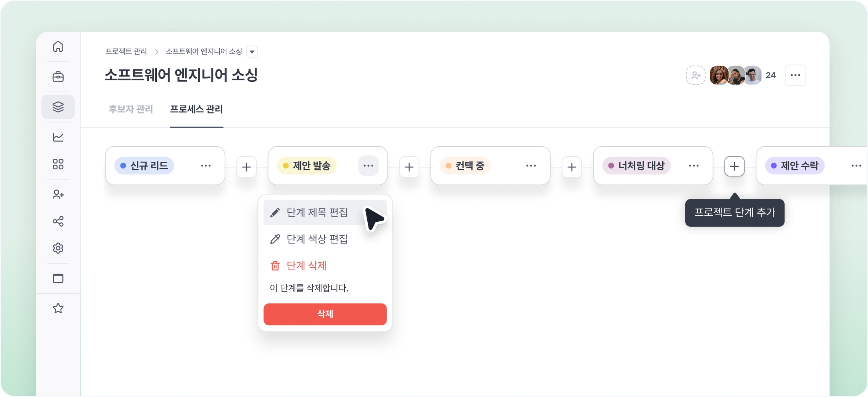Open the briefcase icon in sidebar

[58, 77]
